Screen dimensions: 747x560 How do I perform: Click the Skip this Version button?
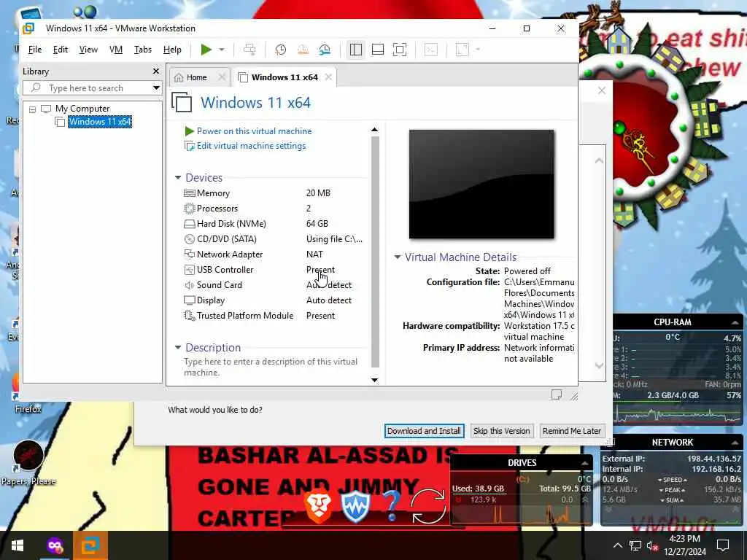[501, 431]
